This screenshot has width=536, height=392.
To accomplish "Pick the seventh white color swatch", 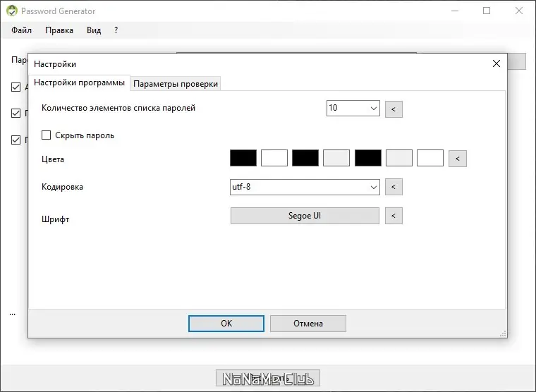I will click(x=430, y=158).
